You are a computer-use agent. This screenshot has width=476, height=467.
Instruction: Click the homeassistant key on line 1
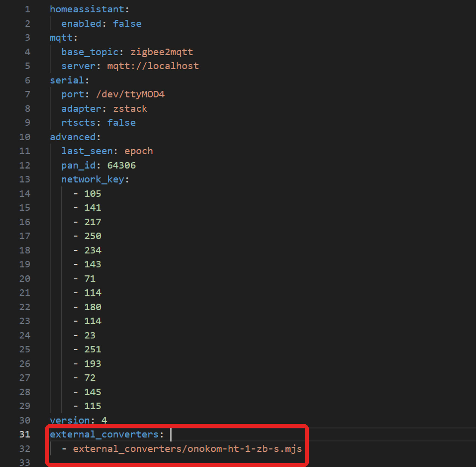87,9
